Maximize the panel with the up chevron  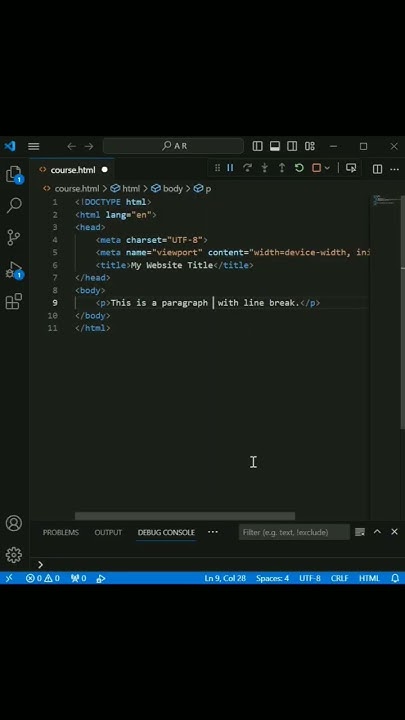tap(377, 532)
